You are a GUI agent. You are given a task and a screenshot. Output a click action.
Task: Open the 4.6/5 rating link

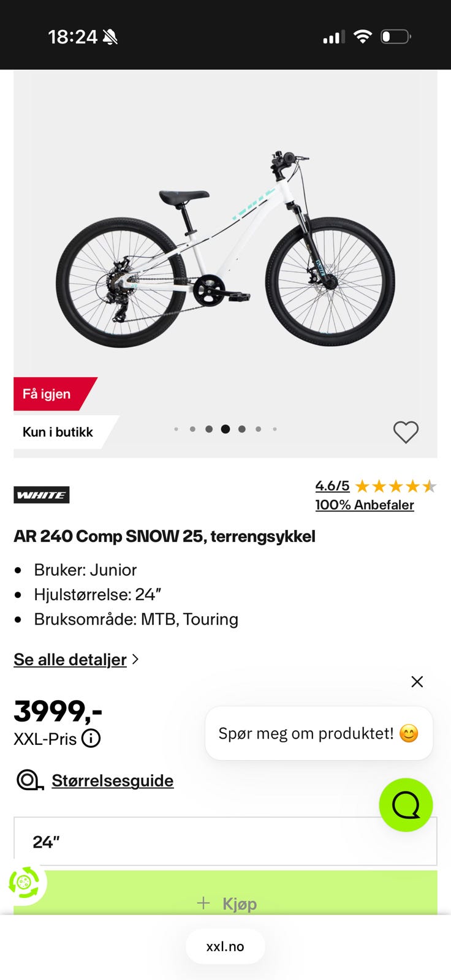[332, 486]
